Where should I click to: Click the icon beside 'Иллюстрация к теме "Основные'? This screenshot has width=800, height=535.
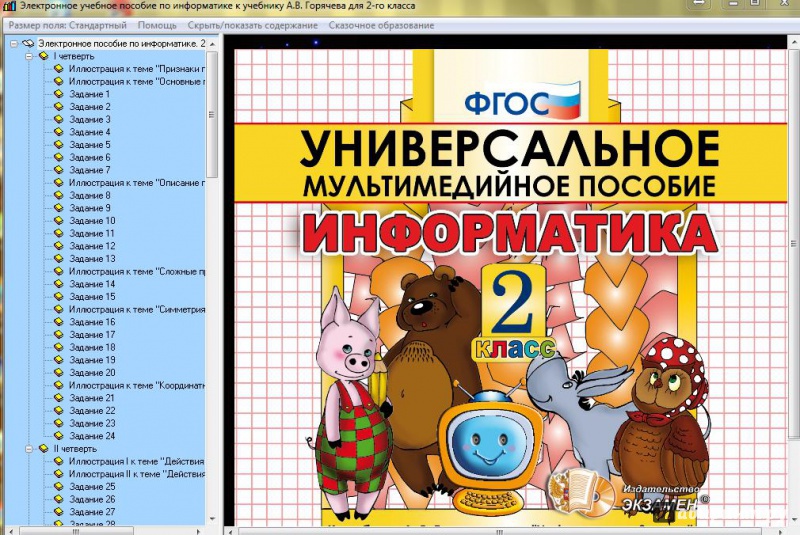[x=59, y=81]
